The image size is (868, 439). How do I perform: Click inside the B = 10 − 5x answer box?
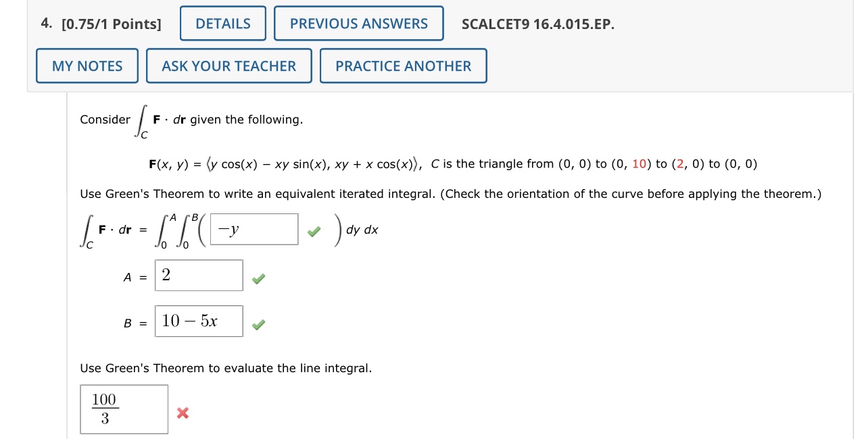199,321
